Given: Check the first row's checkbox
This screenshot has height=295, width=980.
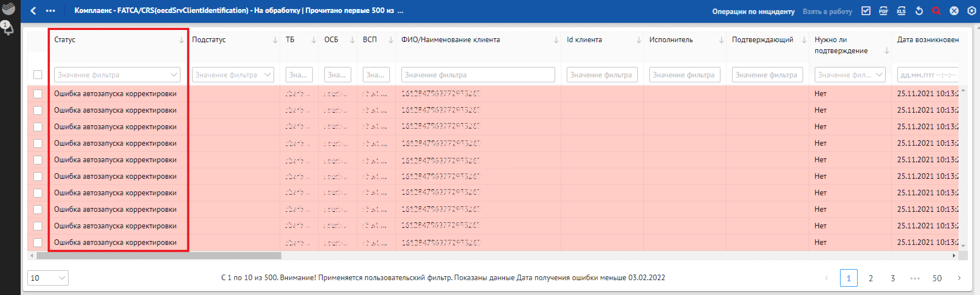Looking at the screenshot, I should [38, 94].
